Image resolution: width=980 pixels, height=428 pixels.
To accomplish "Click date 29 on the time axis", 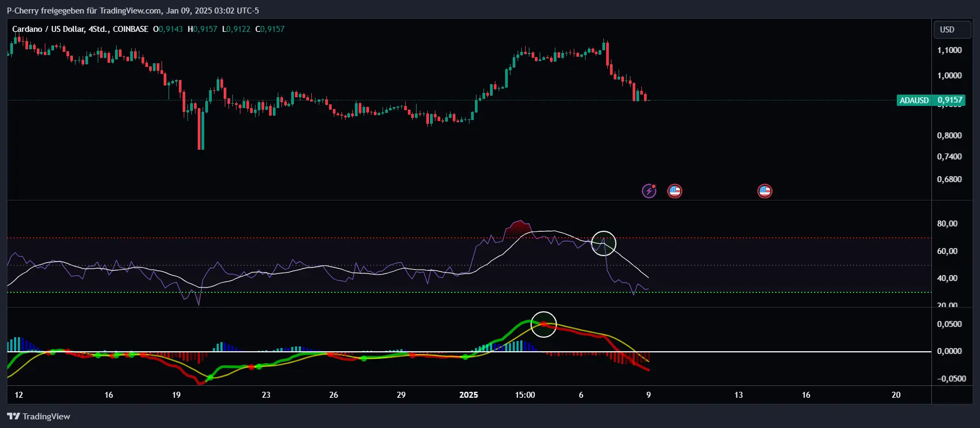I will [x=401, y=395].
